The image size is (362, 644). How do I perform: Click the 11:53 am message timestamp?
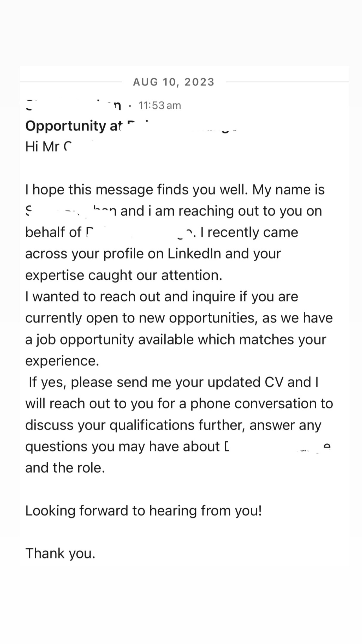pos(160,106)
